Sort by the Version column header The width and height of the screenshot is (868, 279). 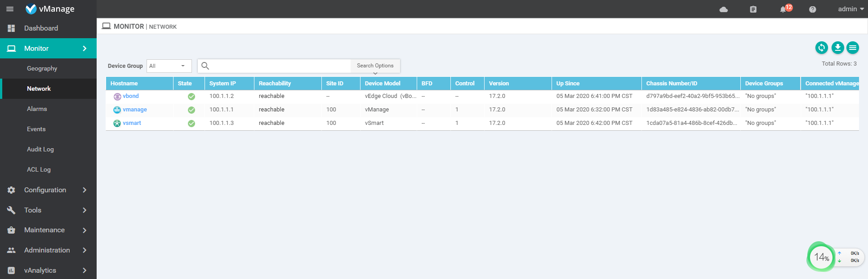(518, 84)
